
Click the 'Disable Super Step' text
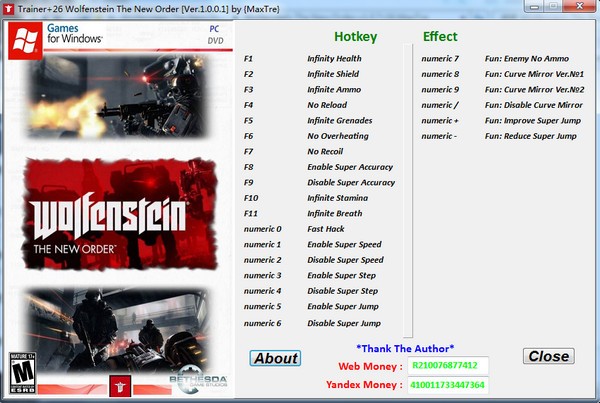tap(342, 291)
